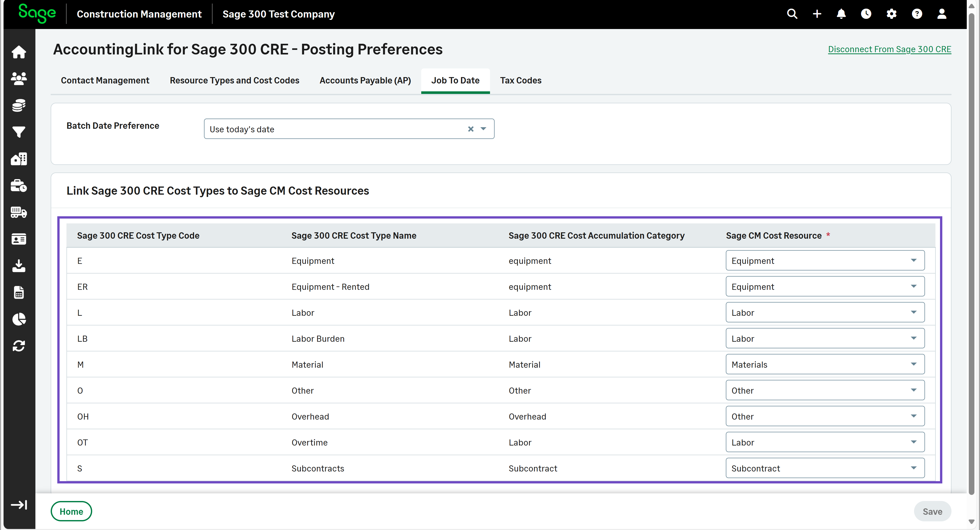Open the download tray sidebar icon
Image resolution: width=980 pixels, height=530 pixels.
(19, 266)
